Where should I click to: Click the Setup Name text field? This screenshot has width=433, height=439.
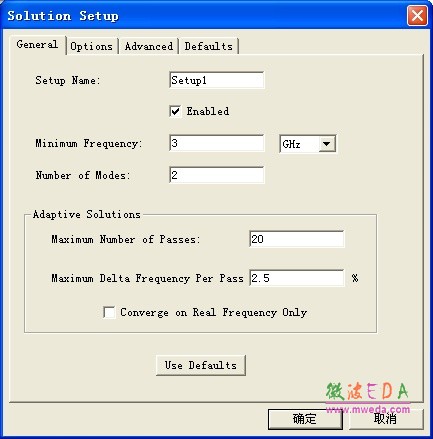click(x=217, y=80)
